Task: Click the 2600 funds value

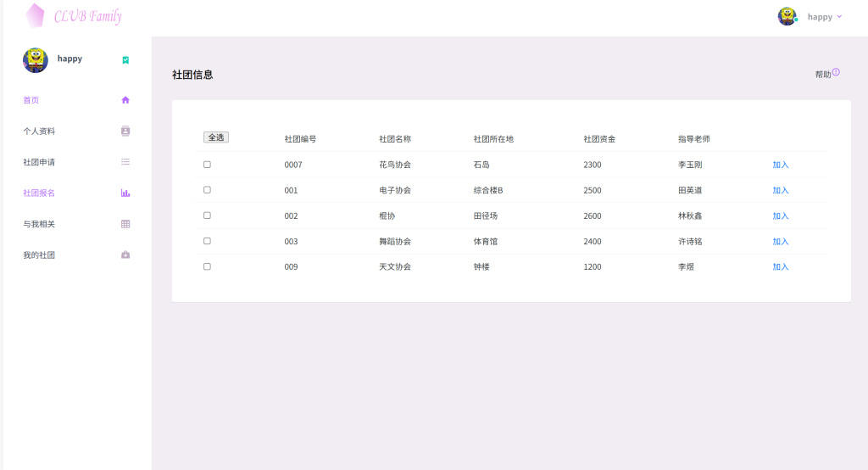Action: click(x=593, y=215)
